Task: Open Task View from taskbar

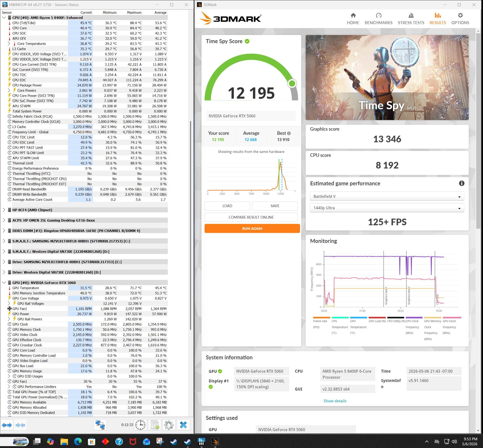Action: [37, 442]
